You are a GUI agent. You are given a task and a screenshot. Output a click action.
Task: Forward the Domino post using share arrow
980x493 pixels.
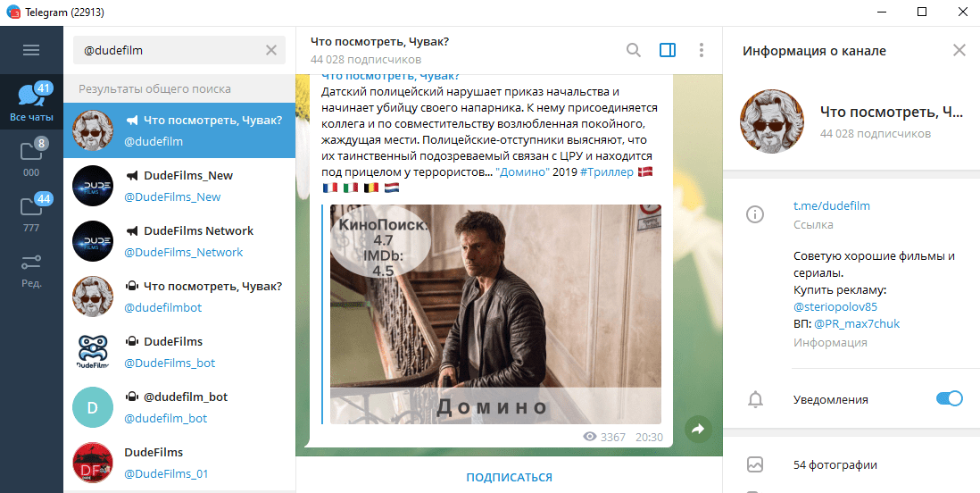698,430
